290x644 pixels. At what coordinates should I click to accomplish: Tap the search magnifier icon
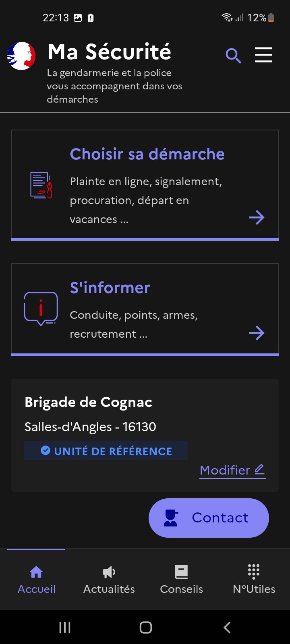[x=233, y=56]
